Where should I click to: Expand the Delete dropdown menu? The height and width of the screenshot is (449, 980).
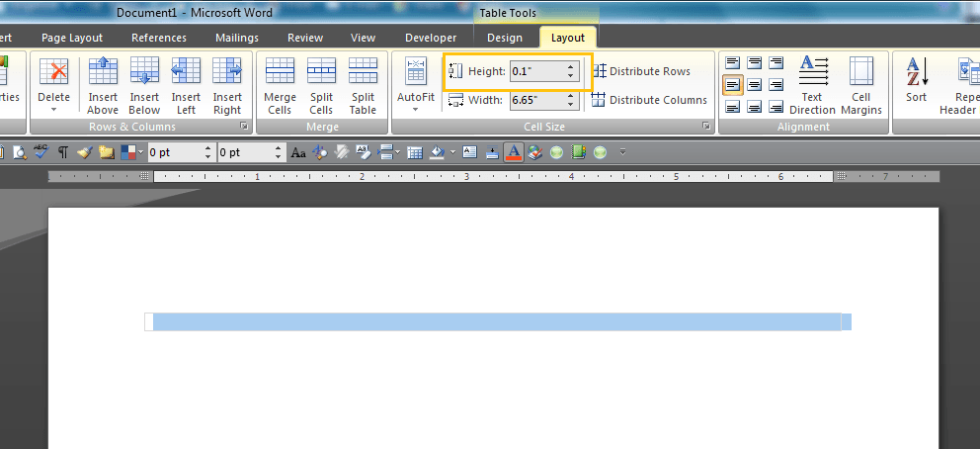point(53,109)
